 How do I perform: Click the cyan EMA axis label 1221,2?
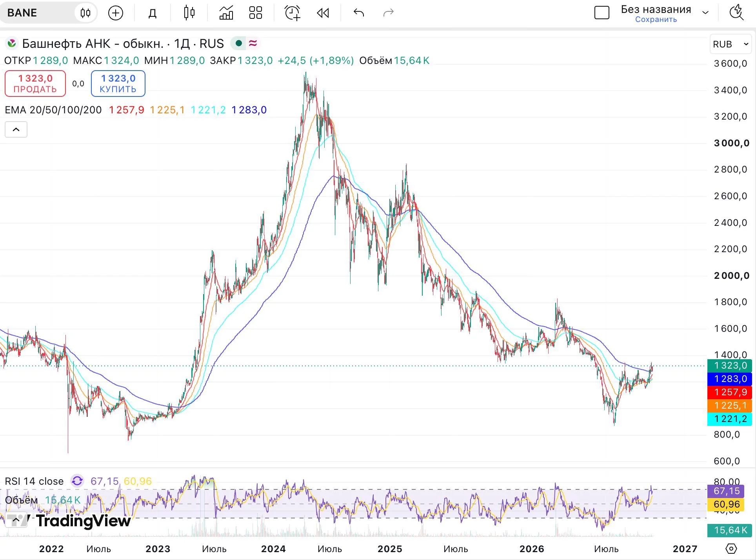(730, 419)
